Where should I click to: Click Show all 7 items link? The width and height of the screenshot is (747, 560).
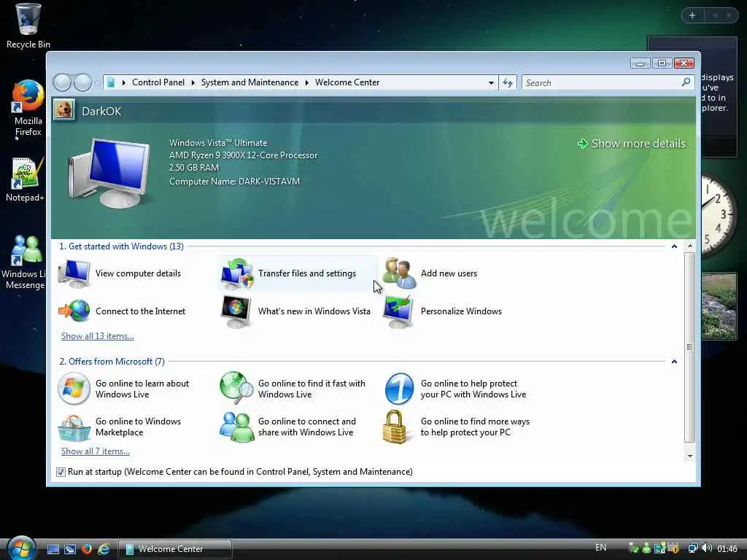[96, 451]
